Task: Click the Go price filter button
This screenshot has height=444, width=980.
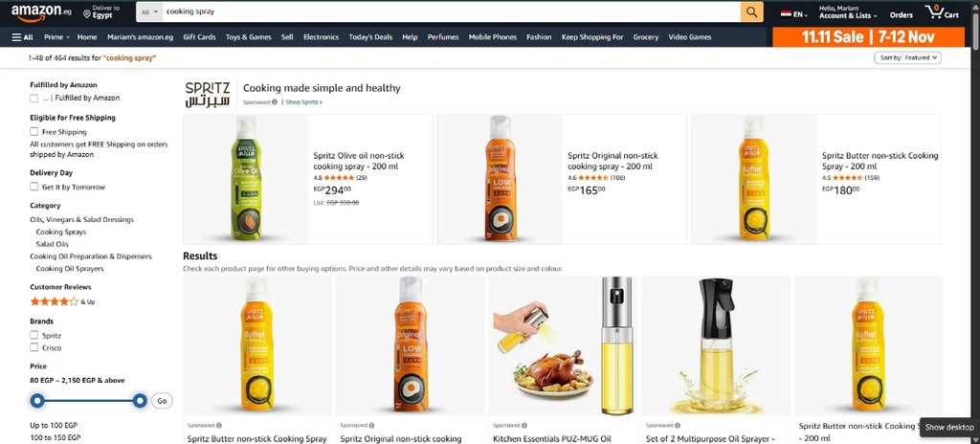Action: pos(162,401)
